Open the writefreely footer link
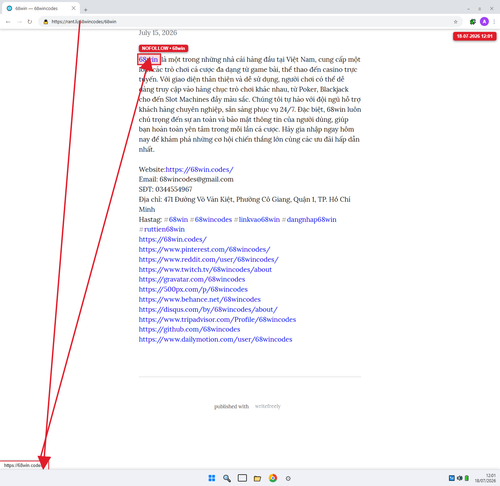Screen dimensions: 500x486 click(x=268, y=406)
